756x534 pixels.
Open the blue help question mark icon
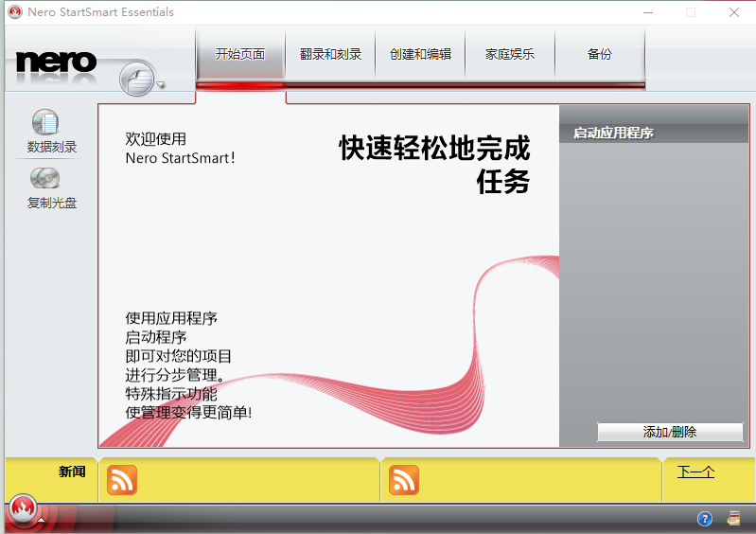[x=704, y=519]
